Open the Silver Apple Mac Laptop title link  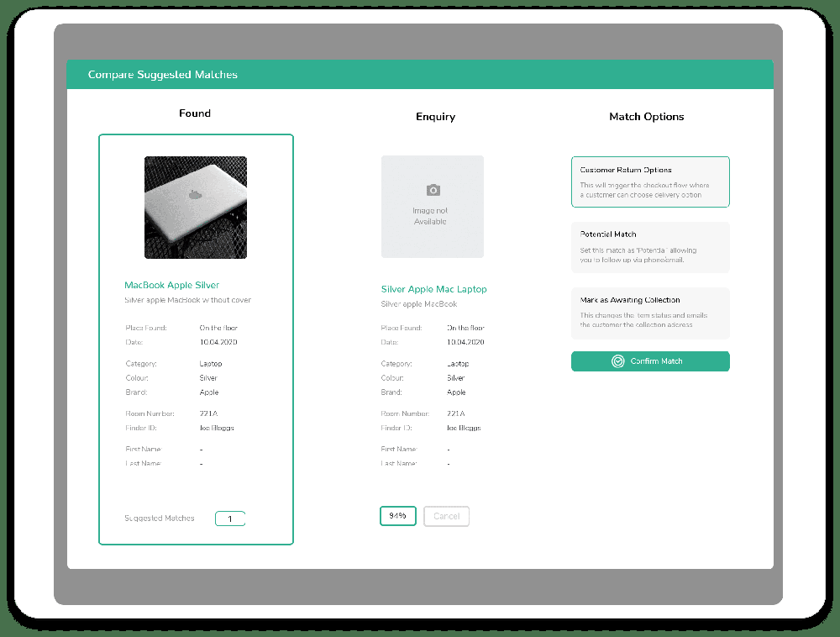(x=434, y=289)
